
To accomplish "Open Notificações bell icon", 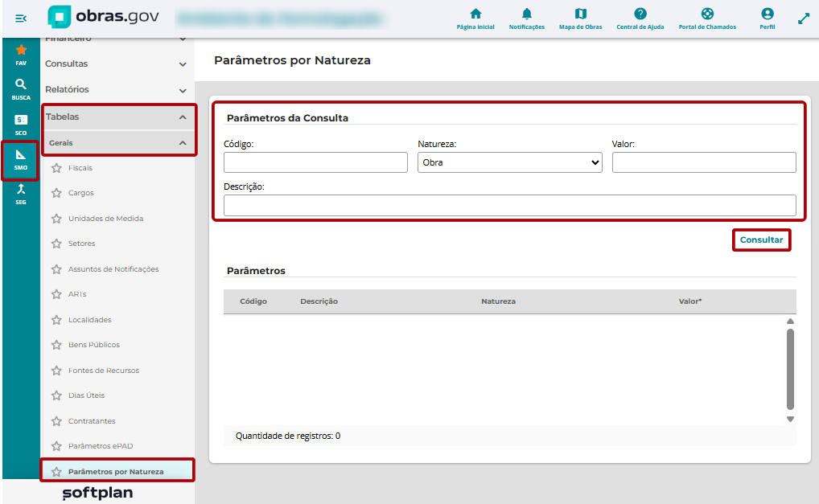I will click(x=526, y=18).
